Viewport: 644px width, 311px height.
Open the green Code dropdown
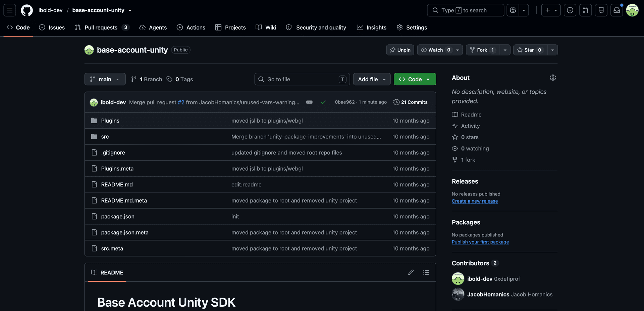click(x=415, y=79)
